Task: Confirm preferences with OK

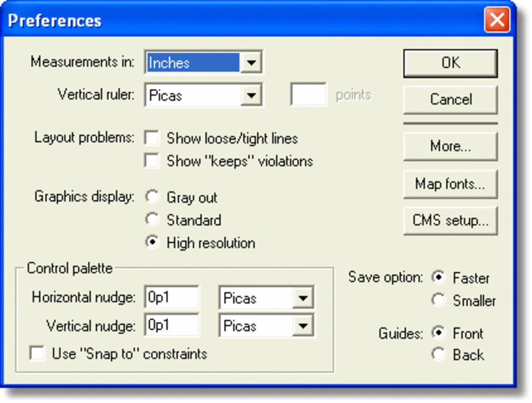Action: point(450,63)
